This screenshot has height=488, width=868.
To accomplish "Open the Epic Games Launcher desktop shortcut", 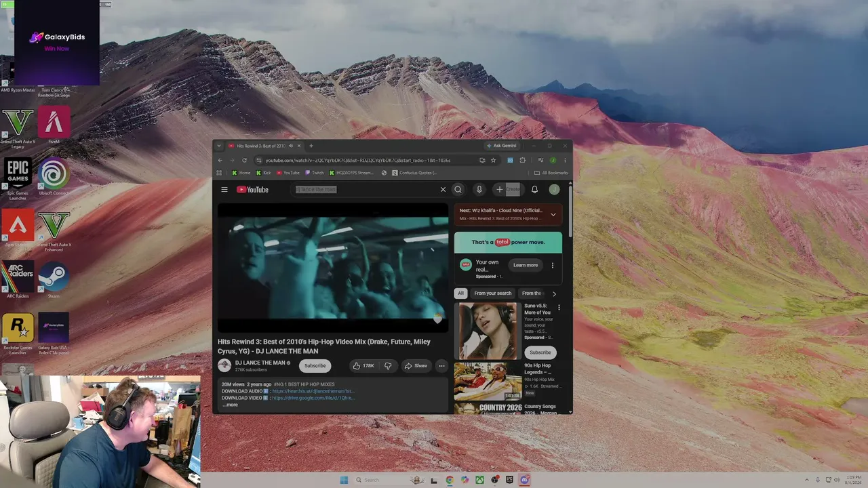I will click(18, 179).
